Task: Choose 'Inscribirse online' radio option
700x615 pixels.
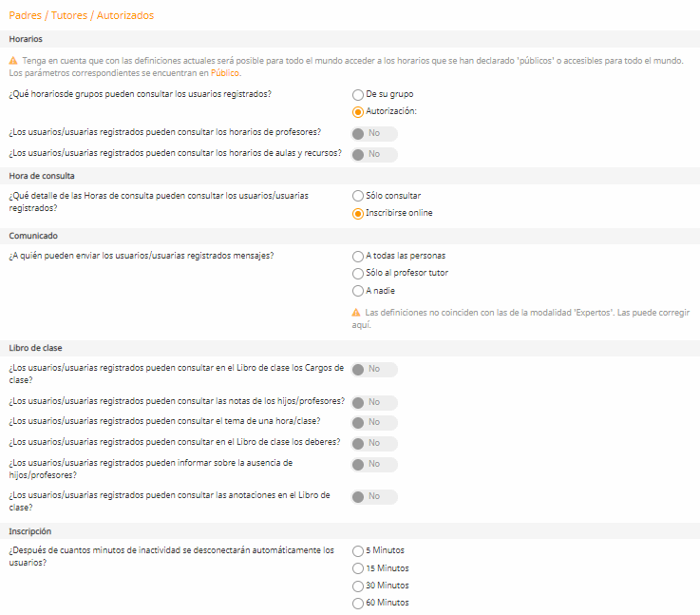Action: [x=357, y=214]
